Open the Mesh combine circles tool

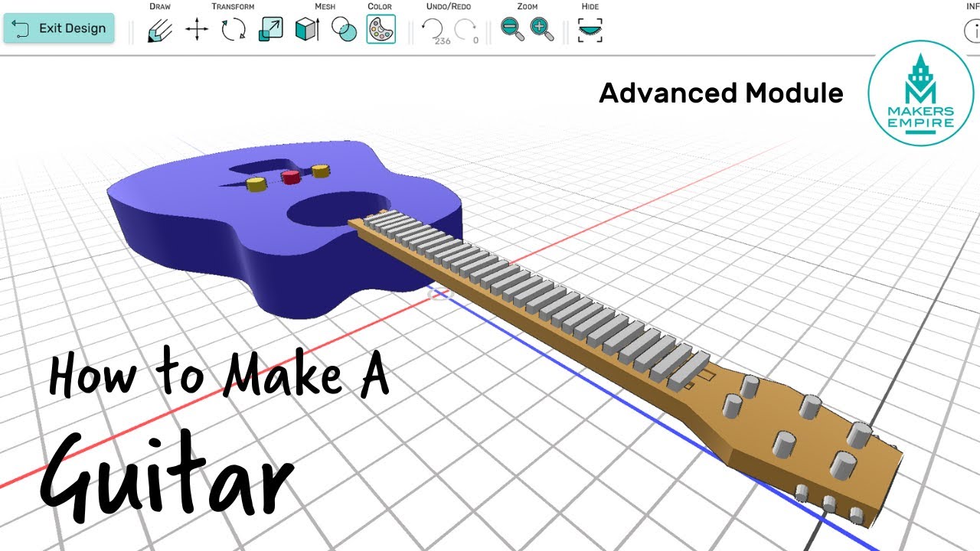[x=345, y=31]
